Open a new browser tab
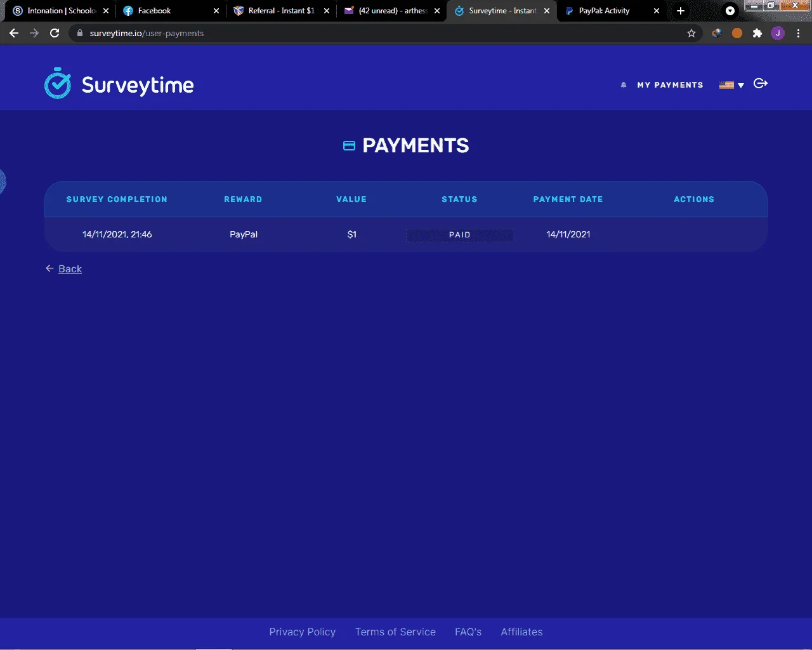The height and width of the screenshot is (650, 812). (681, 11)
